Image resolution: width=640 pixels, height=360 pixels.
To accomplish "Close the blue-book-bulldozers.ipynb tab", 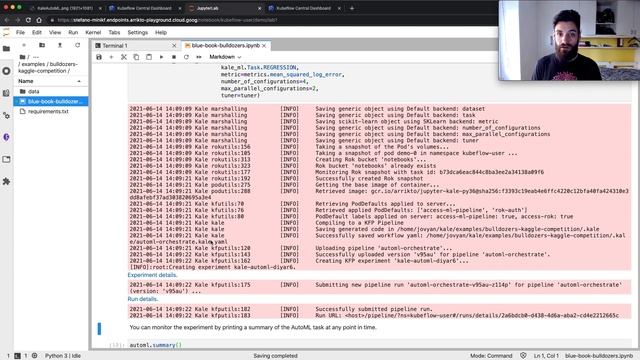I will coord(264,45).
